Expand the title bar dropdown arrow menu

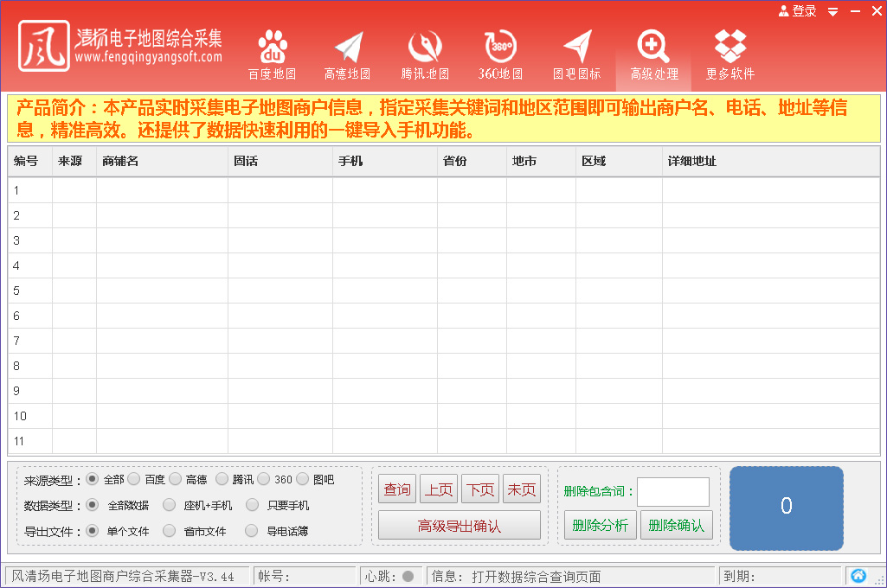[832, 11]
